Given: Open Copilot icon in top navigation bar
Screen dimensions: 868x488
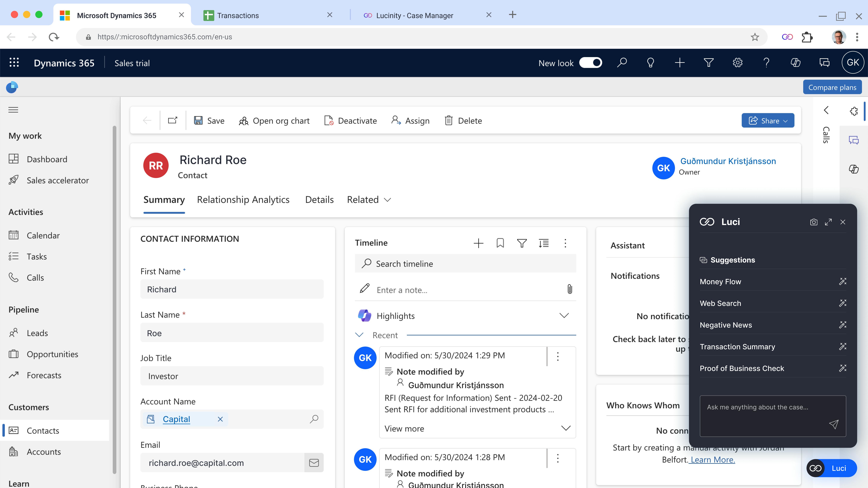Looking at the screenshot, I should (x=796, y=63).
